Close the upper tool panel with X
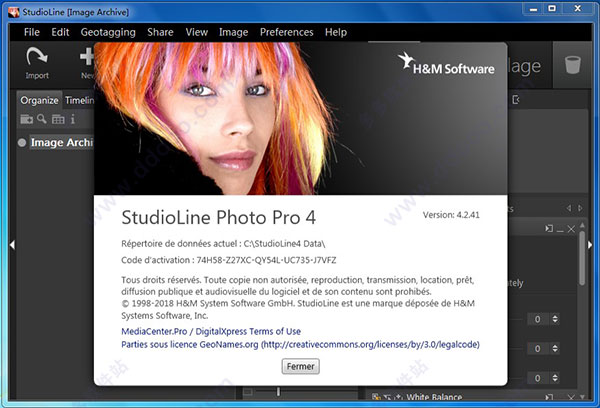 pos(571,229)
